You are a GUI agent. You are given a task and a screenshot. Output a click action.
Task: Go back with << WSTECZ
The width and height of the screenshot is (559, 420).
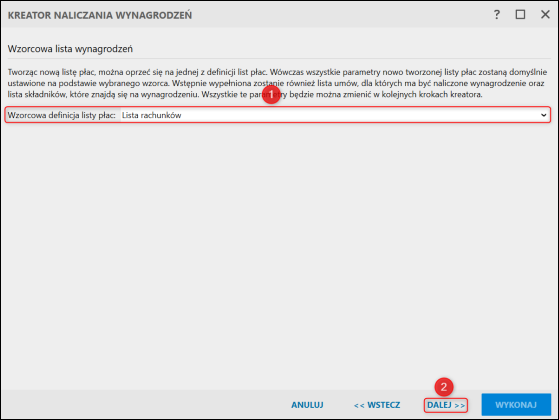click(377, 405)
